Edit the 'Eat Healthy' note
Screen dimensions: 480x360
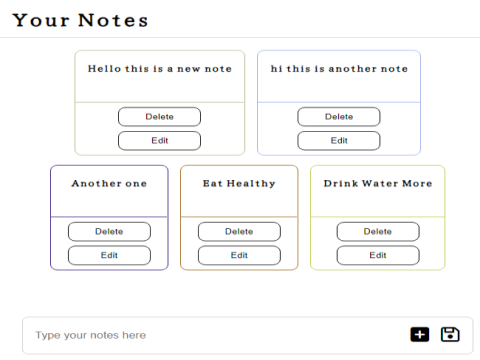click(239, 255)
